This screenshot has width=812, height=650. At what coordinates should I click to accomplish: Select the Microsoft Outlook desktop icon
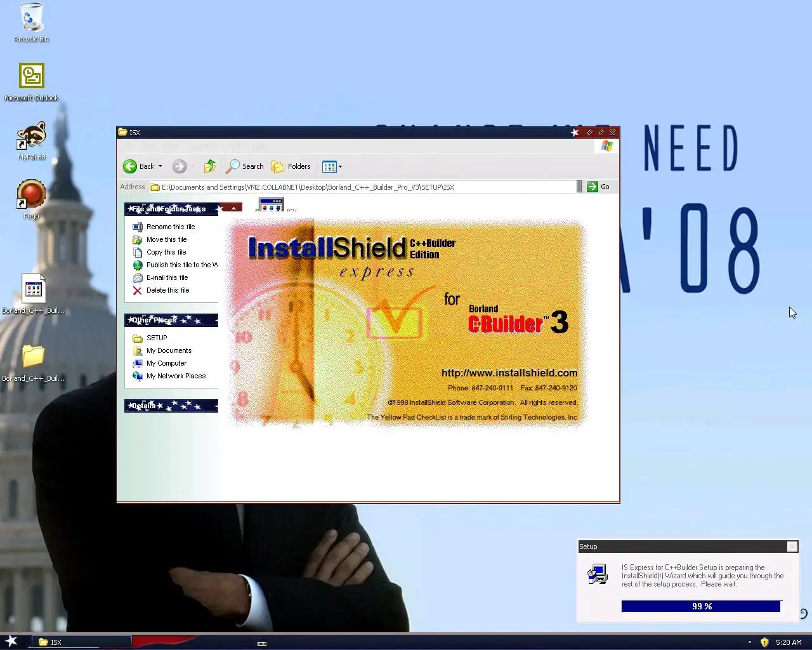tap(31, 82)
